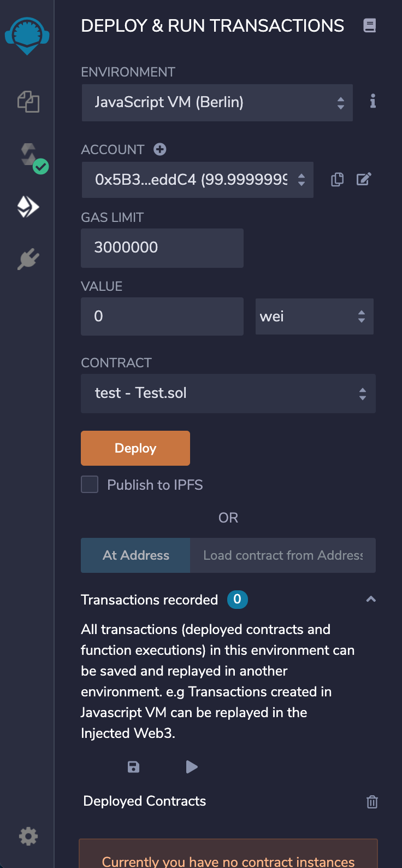Run recorded transactions with play icon

[x=192, y=766]
